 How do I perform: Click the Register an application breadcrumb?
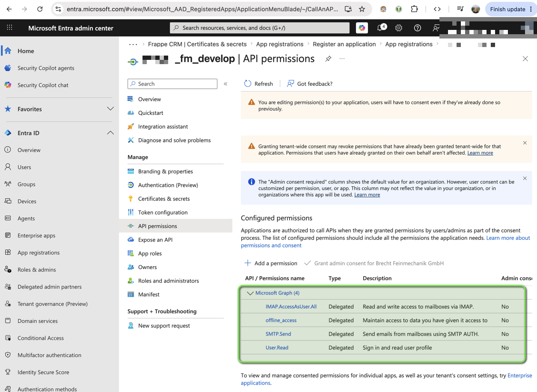[344, 44]
